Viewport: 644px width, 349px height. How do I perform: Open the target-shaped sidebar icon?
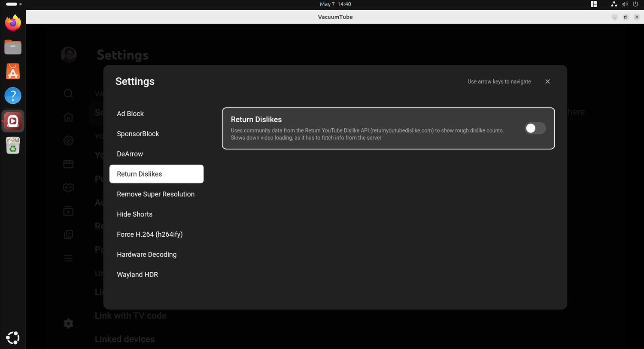(68, 141)
